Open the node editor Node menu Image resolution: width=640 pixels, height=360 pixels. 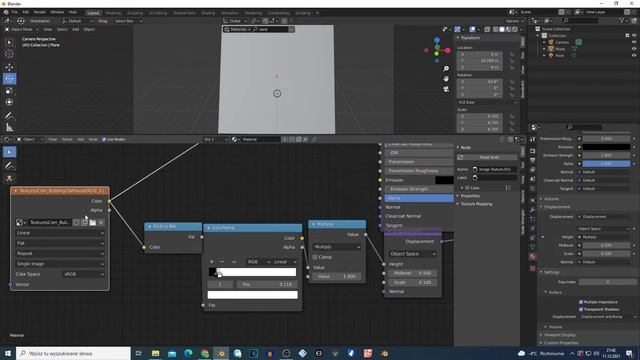tap(93, 140)
